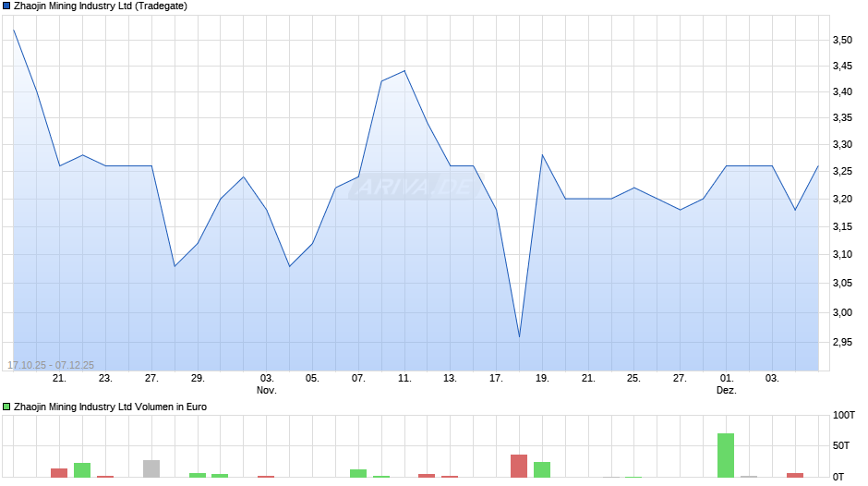Click the grey volume bar at 27. October
Viewport: 868px width, 486px height.
coord(151,468)
